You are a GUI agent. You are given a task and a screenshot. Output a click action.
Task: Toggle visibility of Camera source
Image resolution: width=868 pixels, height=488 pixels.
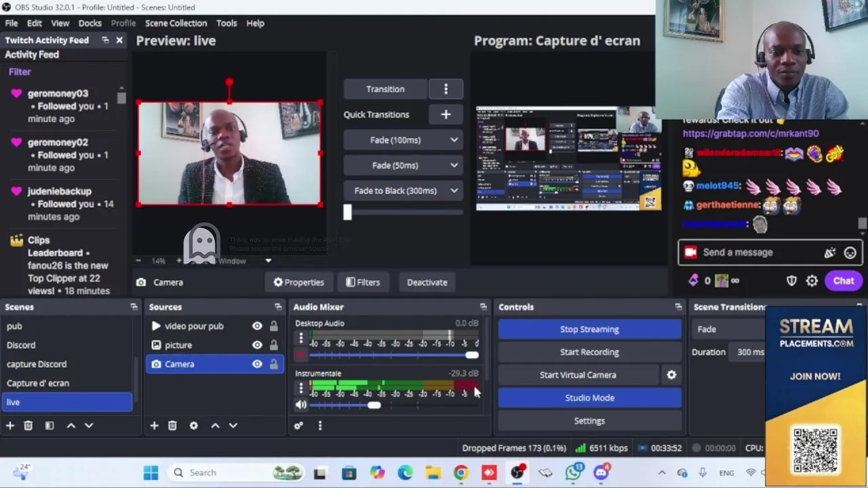pyautogui.click(x=257, y=364)
